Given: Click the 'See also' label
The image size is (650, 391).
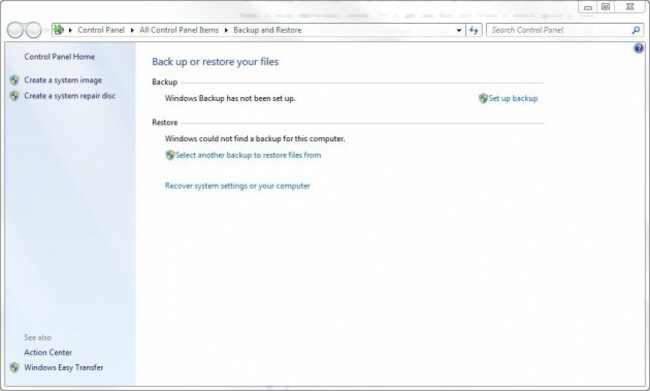Looking at the screenshot, I should pos(38,338).
